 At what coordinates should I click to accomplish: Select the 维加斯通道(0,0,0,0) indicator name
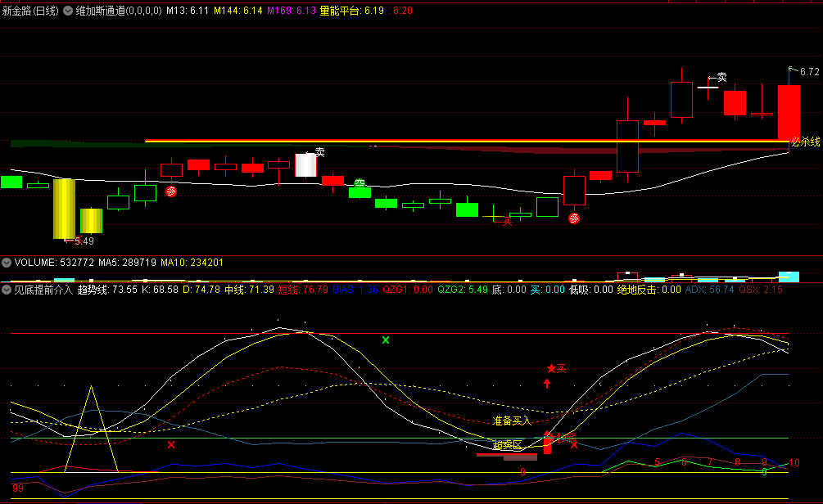pos(119,11)
